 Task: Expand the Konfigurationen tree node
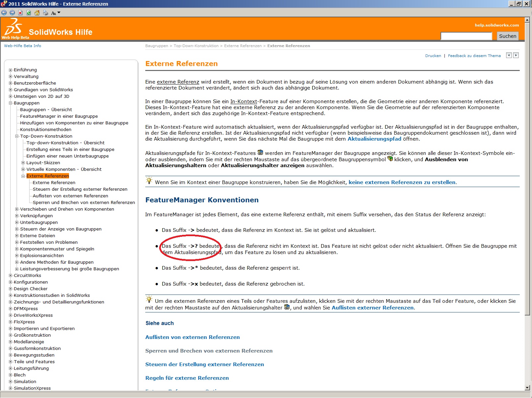11,282
